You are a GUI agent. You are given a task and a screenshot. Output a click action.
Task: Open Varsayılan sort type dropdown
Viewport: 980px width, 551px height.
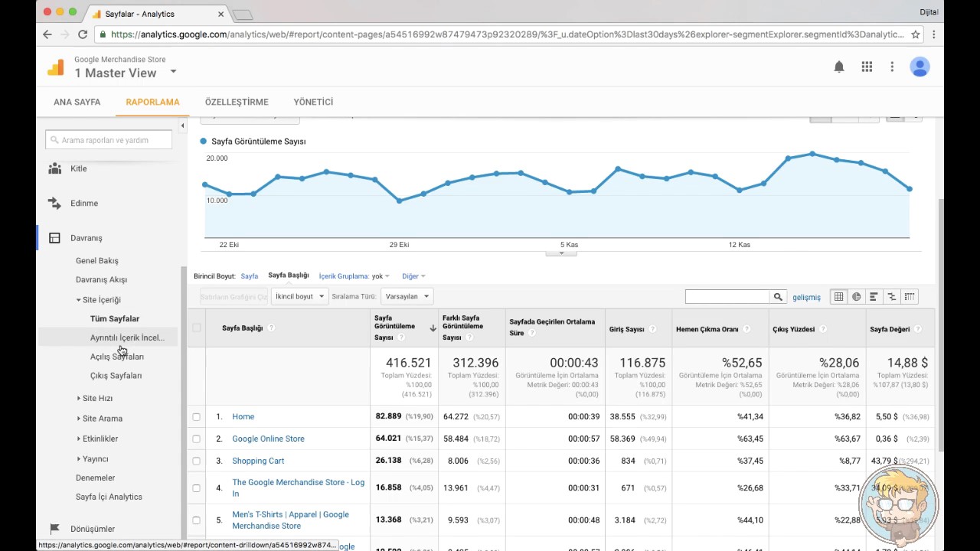407,296
